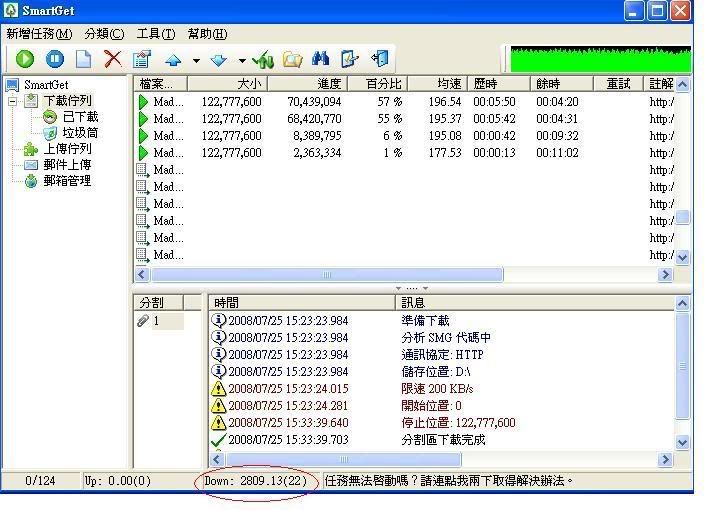Click the document edit toolbar icon

point(350,59)
